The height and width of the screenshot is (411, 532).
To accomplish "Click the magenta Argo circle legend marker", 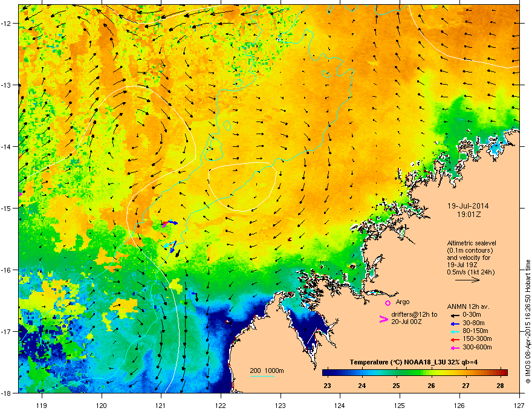I will [388, 303].
